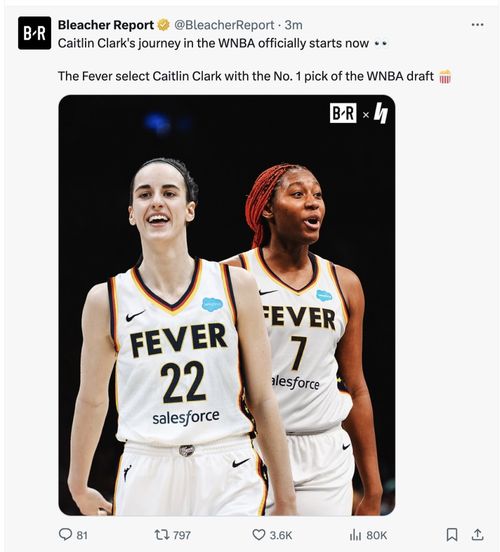Open the Bleacher Report display name
Image resolution: width=500 pixels, height=552 pixels.
(106, 25)
